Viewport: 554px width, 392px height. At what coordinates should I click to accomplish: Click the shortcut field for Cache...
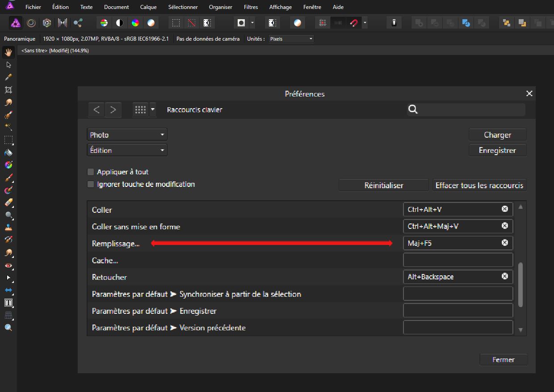458,260
